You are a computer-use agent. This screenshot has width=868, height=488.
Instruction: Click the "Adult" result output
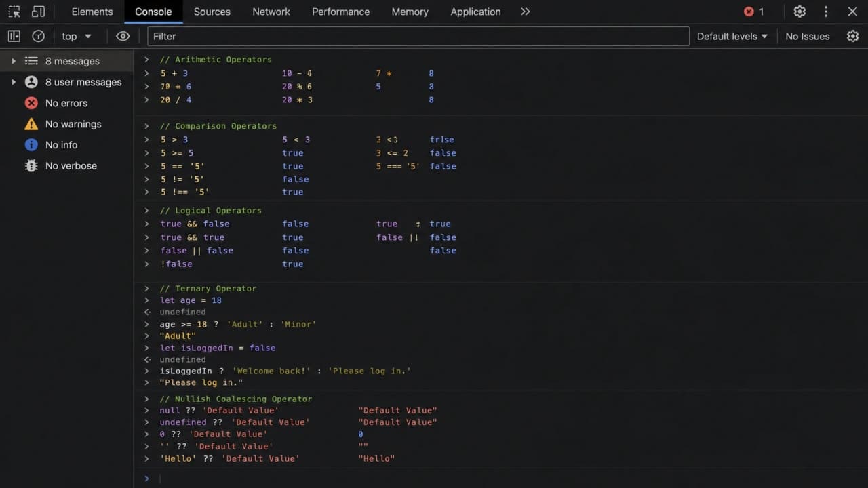178,336
